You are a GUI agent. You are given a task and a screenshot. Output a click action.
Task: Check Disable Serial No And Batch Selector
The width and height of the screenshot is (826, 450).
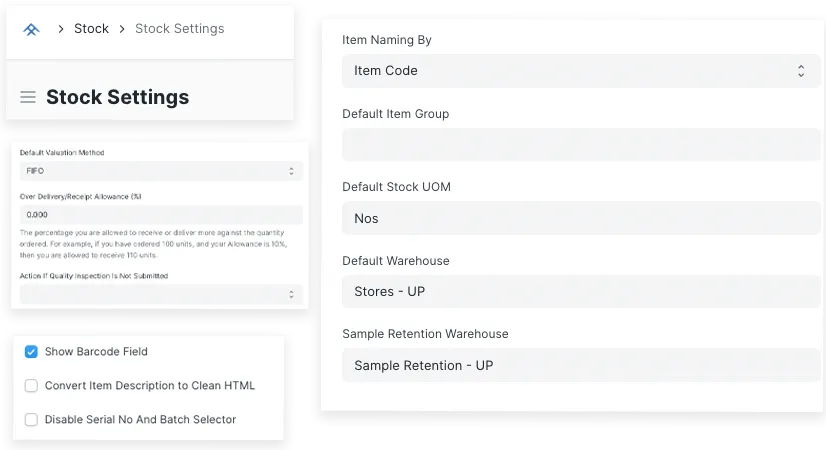pyautogui.click(x=32, y=420)
